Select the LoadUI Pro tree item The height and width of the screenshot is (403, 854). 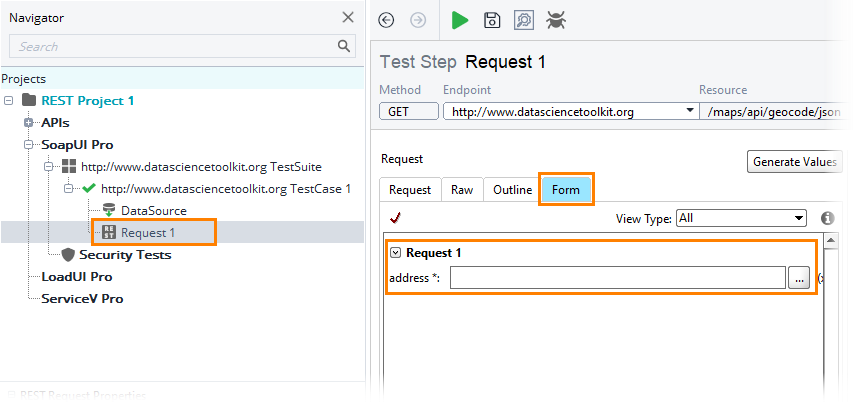click(x=77, y=277)
